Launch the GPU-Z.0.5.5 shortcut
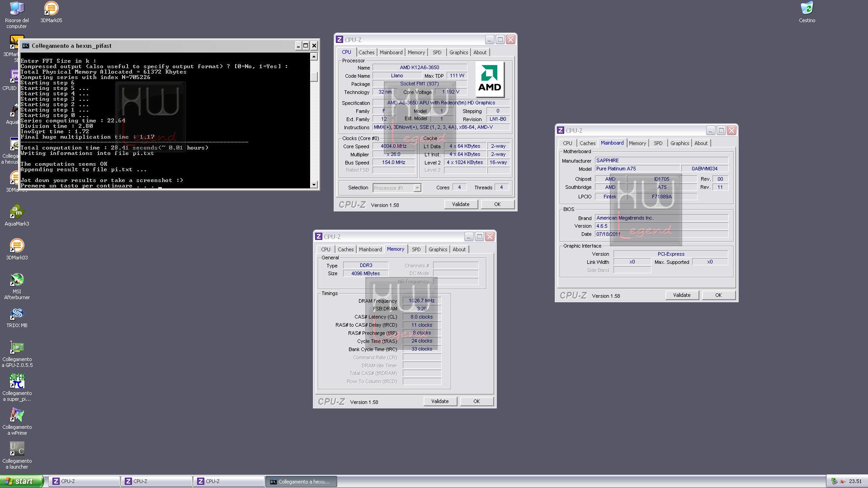 [17, 354]
